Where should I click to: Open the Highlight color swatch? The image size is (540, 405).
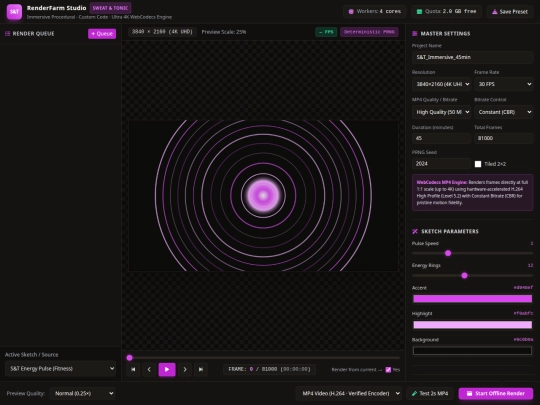[x=472, y=324]
